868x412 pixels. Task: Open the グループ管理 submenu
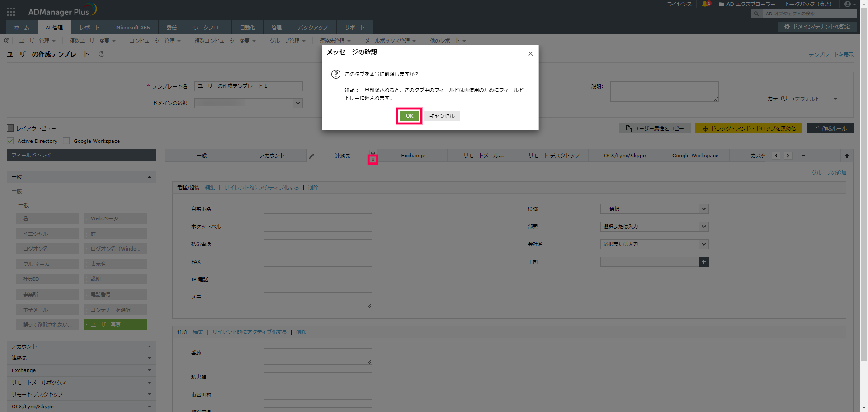coord(288,41)
